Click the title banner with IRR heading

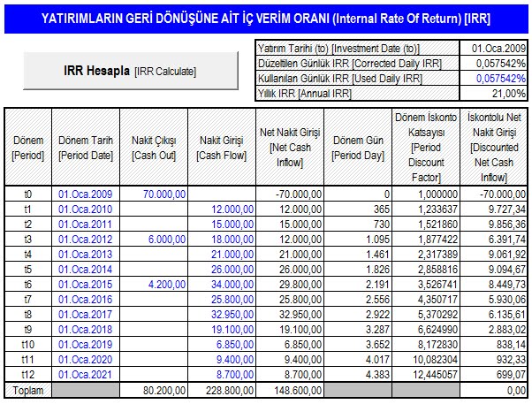(265, 18)
